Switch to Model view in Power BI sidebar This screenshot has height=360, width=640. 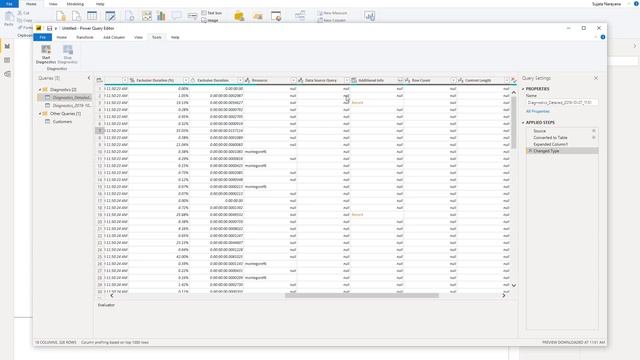click(x=7, y=74)
